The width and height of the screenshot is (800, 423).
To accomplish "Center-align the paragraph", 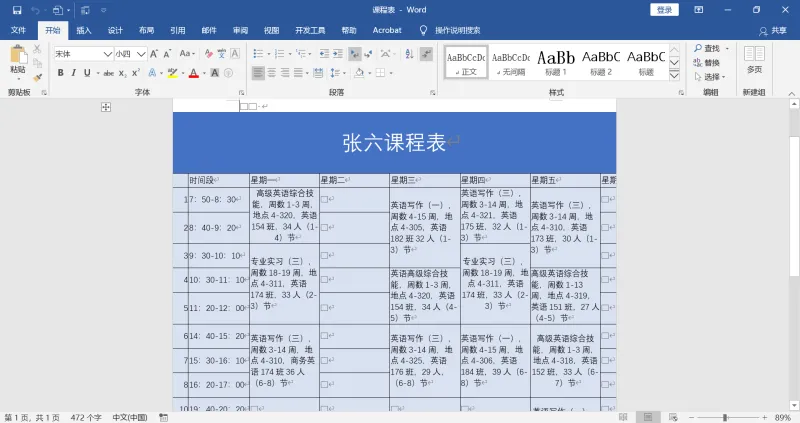I will click(271, 73).
